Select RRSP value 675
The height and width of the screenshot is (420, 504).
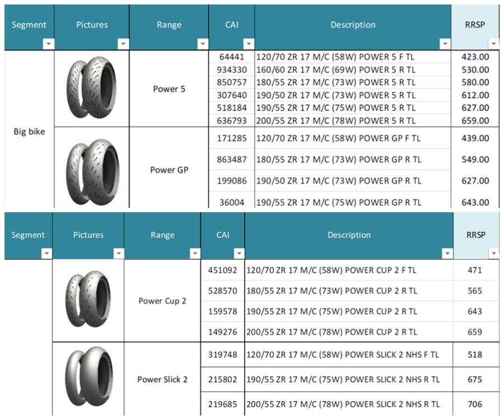pyautogui.click(x=475, y=379)
